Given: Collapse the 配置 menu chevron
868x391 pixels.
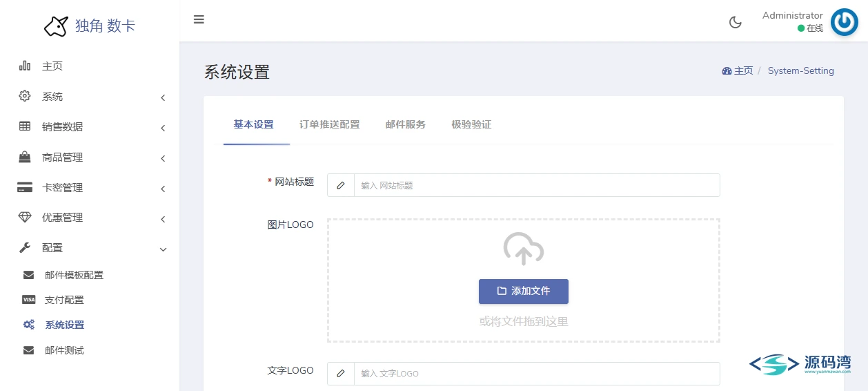Looking at the screenshot, I should (x=163, y=249).
